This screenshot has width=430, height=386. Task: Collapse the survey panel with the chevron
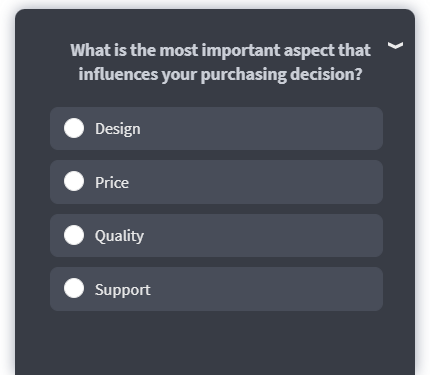(395, 45)
